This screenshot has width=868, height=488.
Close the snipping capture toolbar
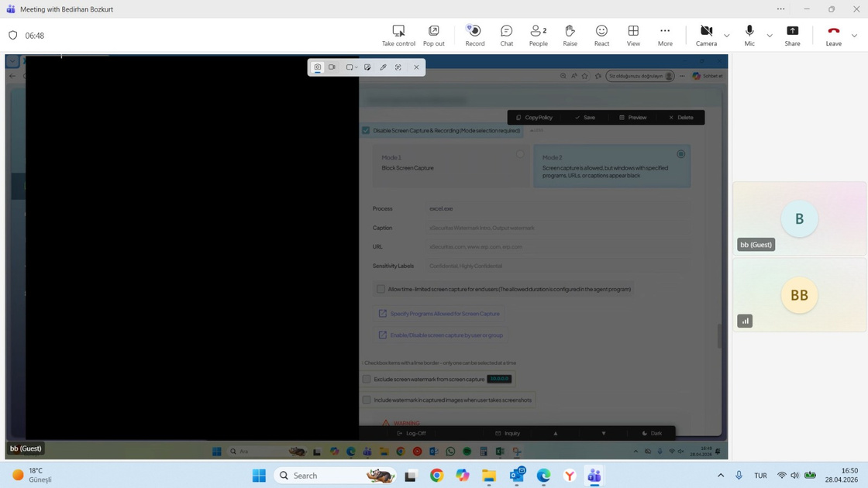[x=416, y=67]
